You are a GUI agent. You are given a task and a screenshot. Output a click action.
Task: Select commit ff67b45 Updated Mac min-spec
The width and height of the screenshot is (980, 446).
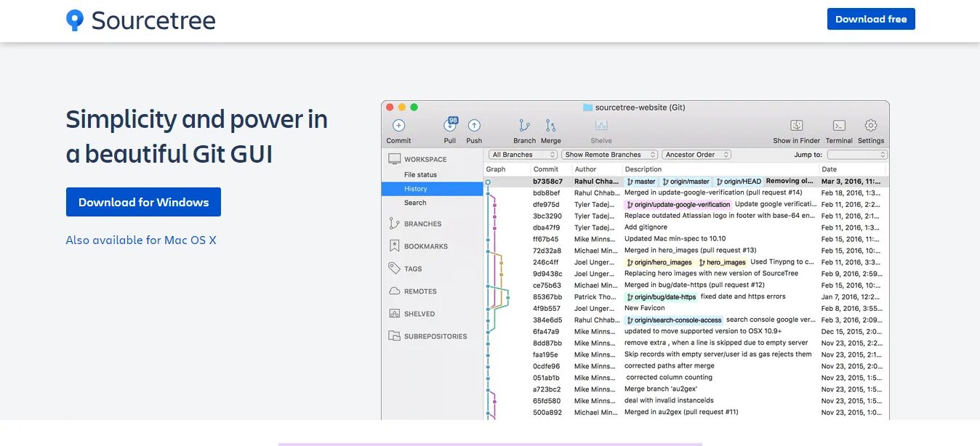(x=686, y=239)
